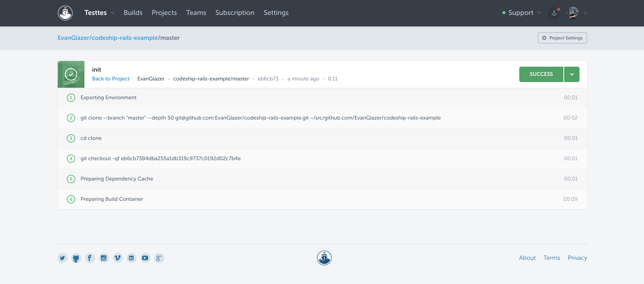
Task: Click the LinkedIn social media icon
Action: click(x=131, y=258)
